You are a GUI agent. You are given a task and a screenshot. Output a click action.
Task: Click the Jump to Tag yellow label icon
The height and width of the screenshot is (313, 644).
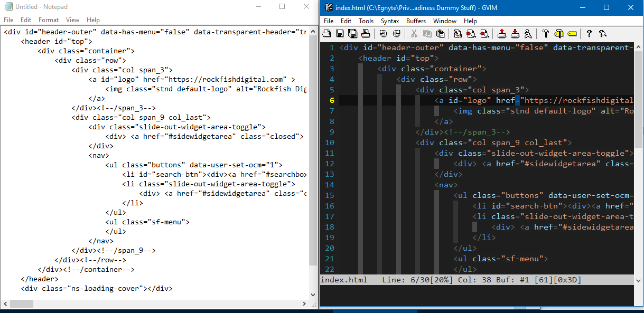(571, 34)
